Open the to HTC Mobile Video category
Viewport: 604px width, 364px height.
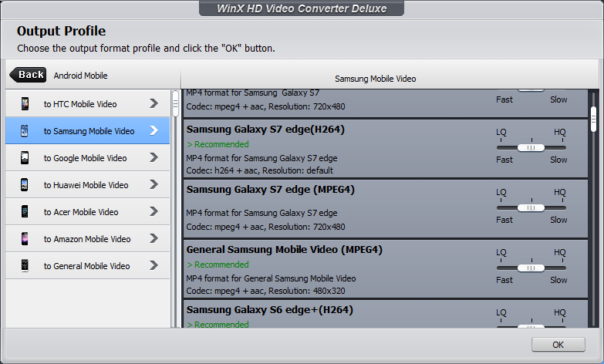click(x=87, y=103)
